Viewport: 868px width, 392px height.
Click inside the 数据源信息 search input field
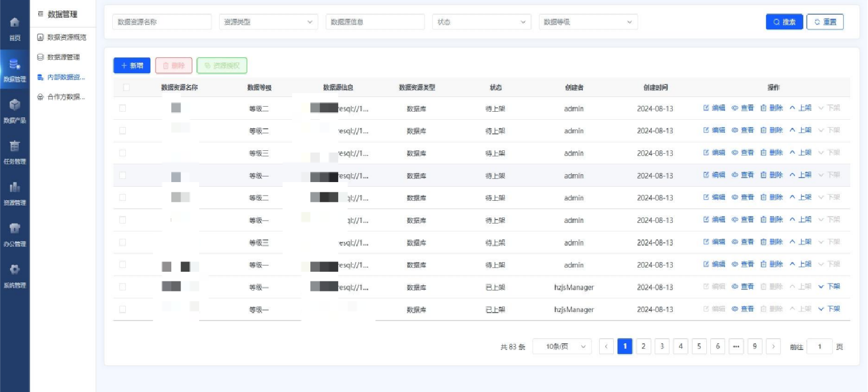pyautogui.click(x=374, y=22)
